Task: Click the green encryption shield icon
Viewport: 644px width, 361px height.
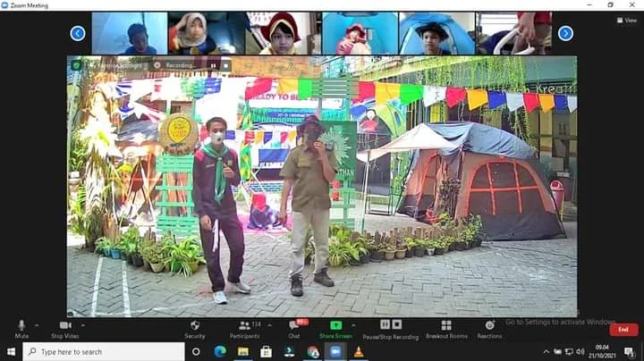Action: (x=76, y=65)
